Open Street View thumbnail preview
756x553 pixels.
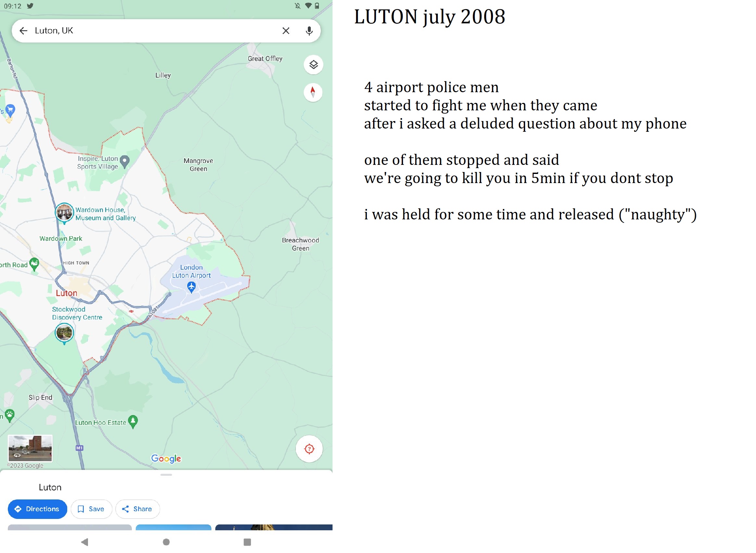point(30,448)
